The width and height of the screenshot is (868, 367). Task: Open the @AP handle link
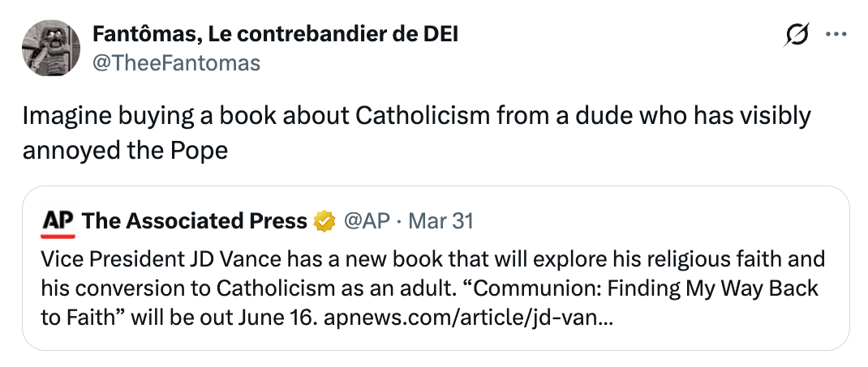pos(367,221)
